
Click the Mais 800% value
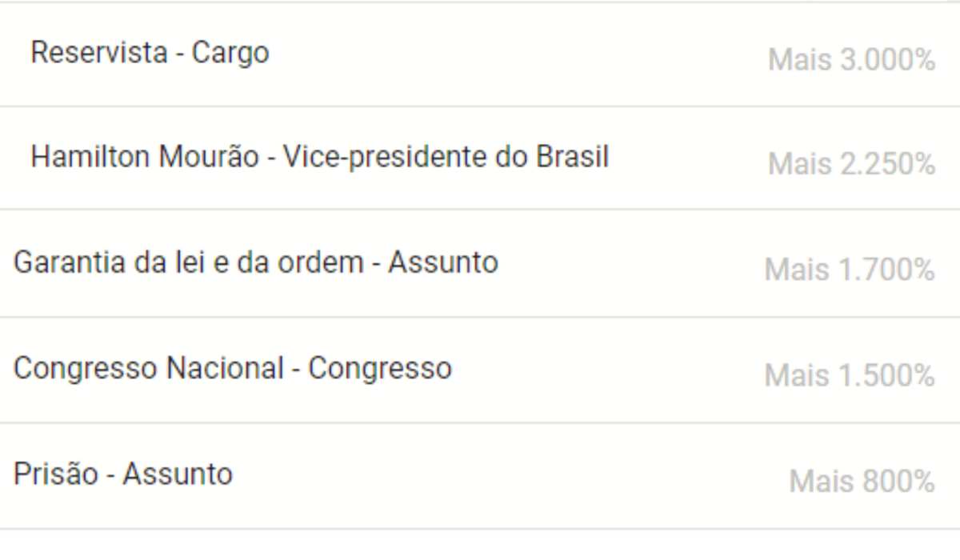pos(862,482)
